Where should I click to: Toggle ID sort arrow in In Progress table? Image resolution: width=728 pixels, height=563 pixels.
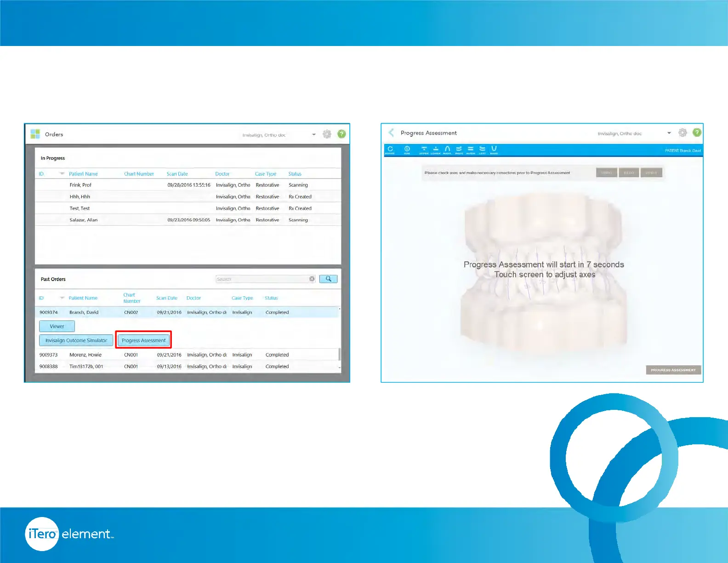pos(62,173)
